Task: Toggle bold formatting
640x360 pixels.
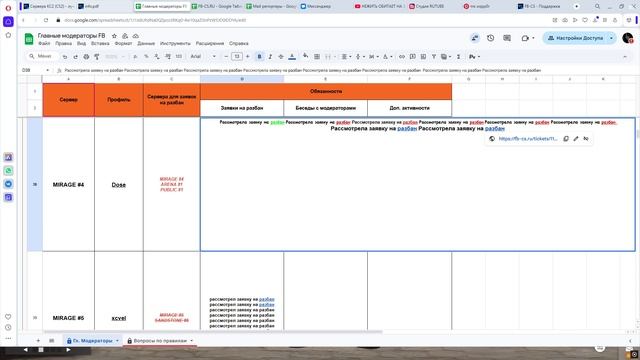Action: tap(259, 57)
